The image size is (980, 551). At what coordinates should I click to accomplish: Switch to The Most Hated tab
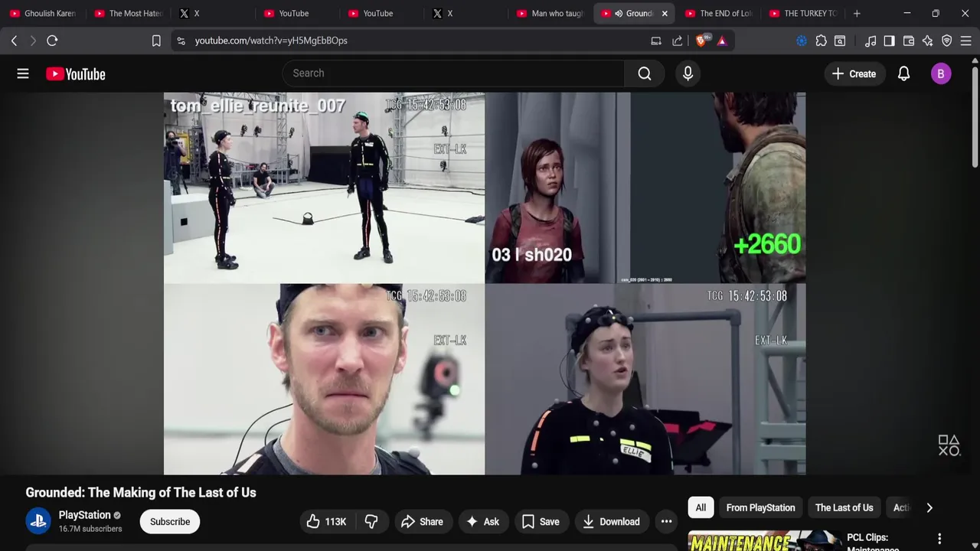point(127,13)
